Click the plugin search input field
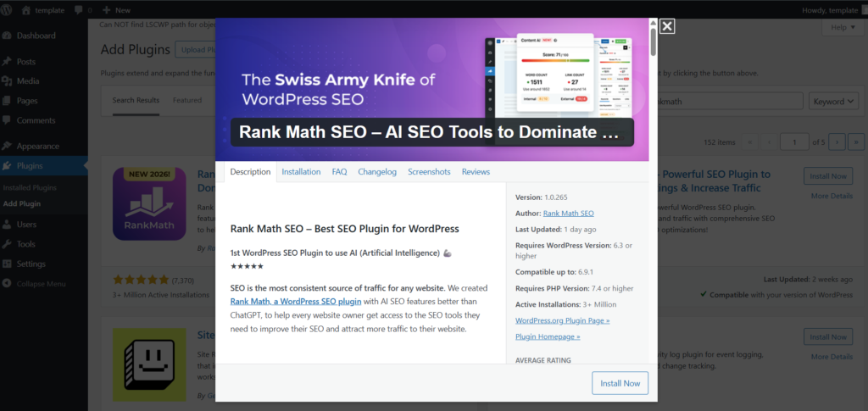 tap(730, 101)
